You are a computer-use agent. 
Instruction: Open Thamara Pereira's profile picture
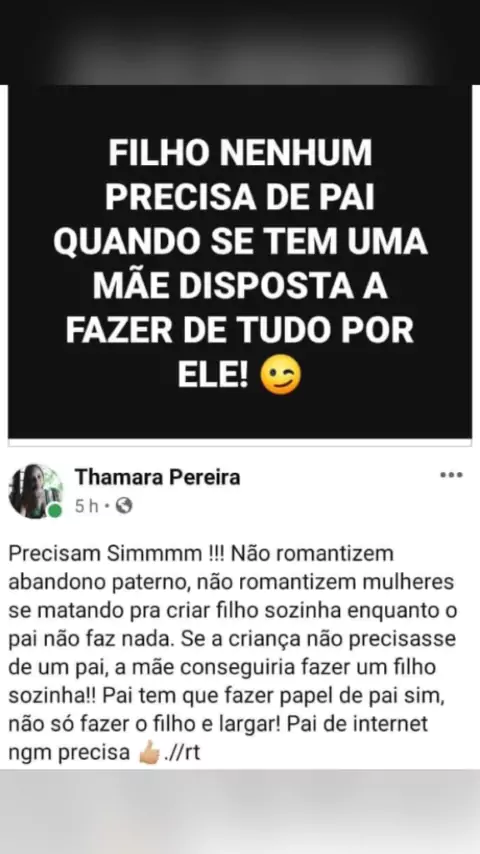coord(36,491)
